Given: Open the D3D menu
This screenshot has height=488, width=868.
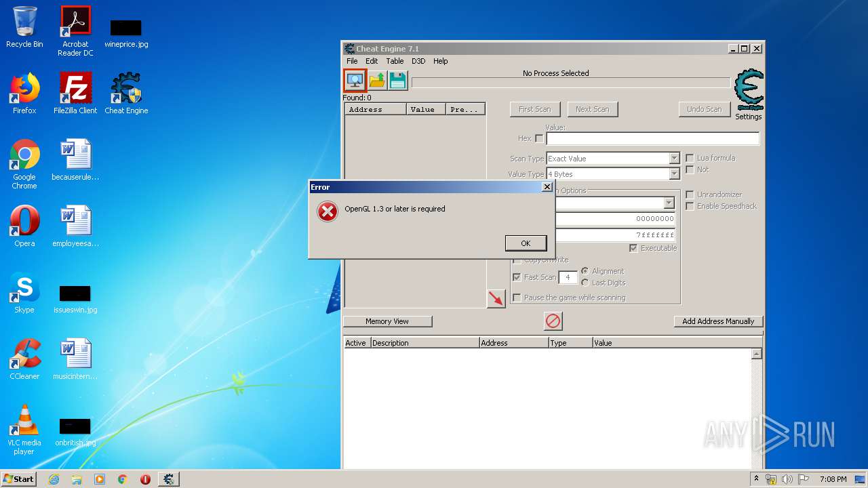Looking at the screenshot, I should [x=418, y=61].
